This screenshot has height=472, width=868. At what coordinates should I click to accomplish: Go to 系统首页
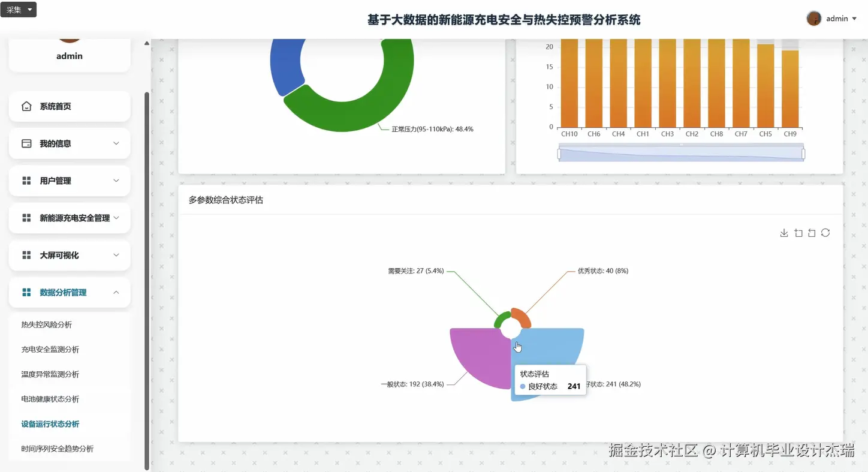[70, 106]
